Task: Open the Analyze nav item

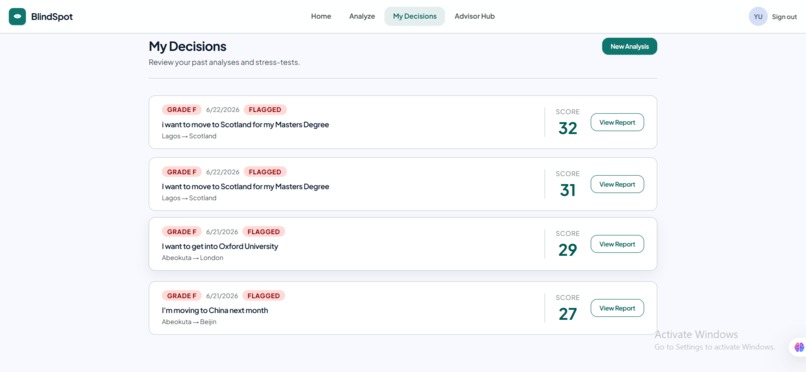Action: coord(362,16)
